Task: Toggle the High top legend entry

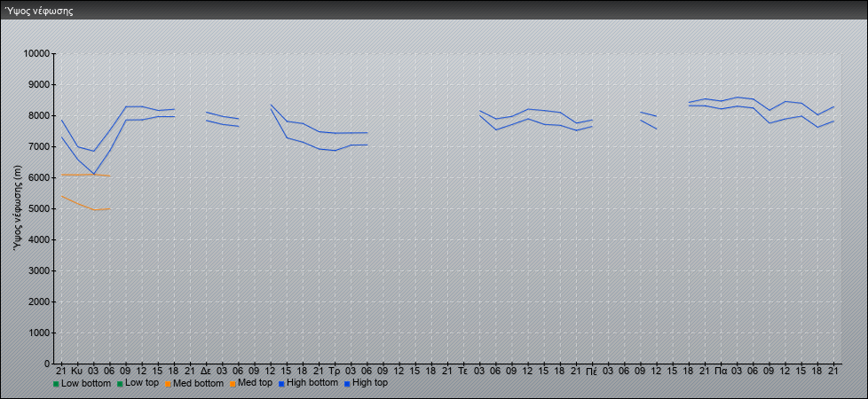Action: (x=366, y=383)
